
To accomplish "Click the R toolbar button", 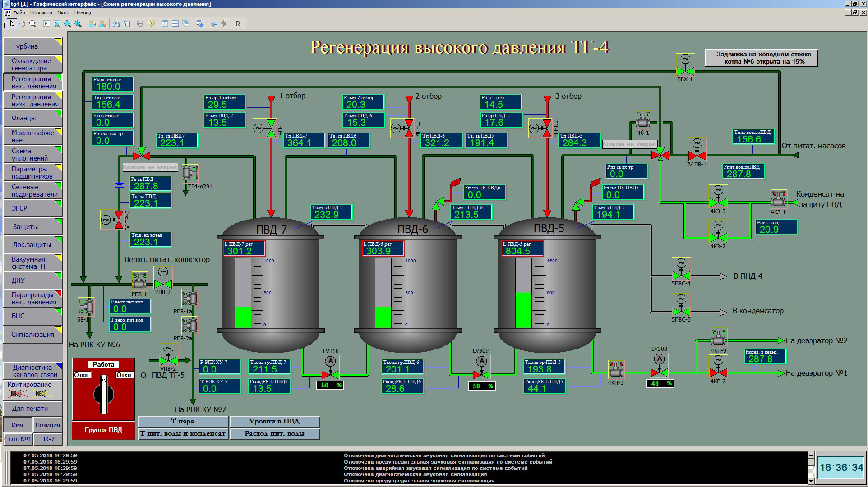I will tap(238, 23).
